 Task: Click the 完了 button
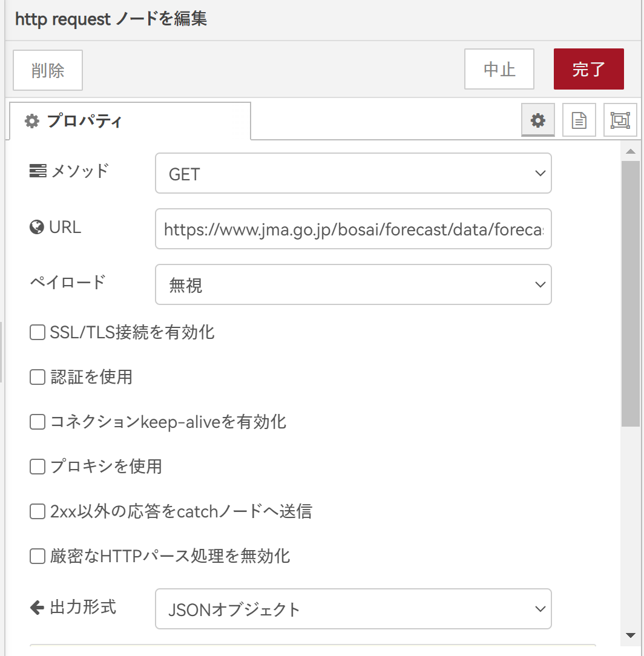(x=588, y=69)
